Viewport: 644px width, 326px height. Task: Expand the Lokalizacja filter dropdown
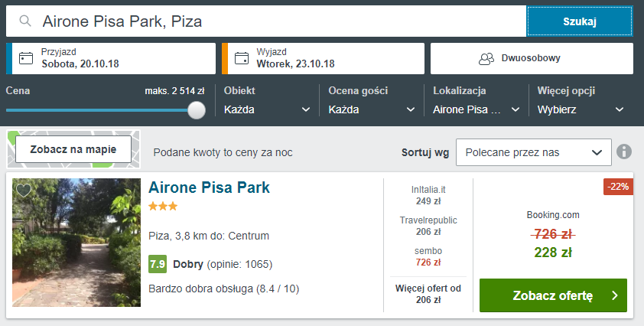(x=476, y=109)
